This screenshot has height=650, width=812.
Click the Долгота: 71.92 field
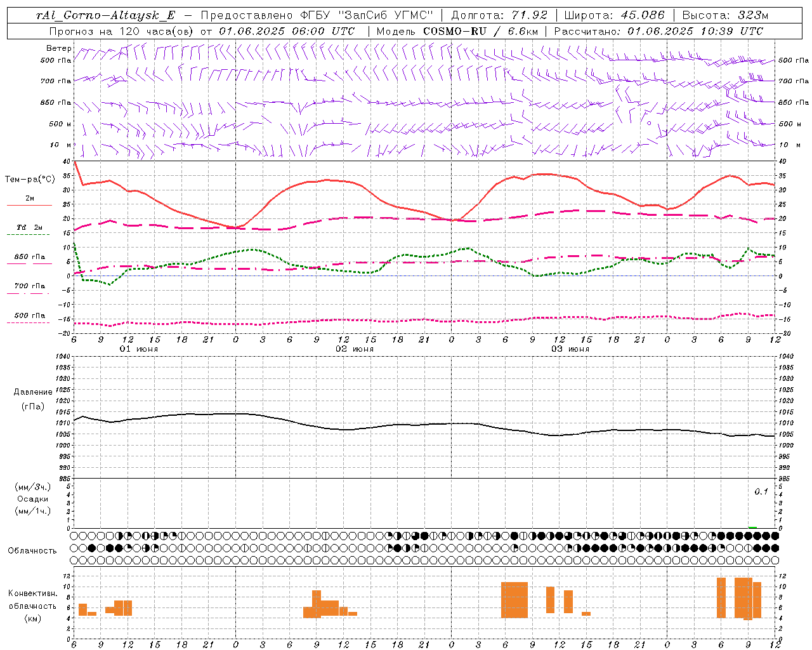point(499,15)
